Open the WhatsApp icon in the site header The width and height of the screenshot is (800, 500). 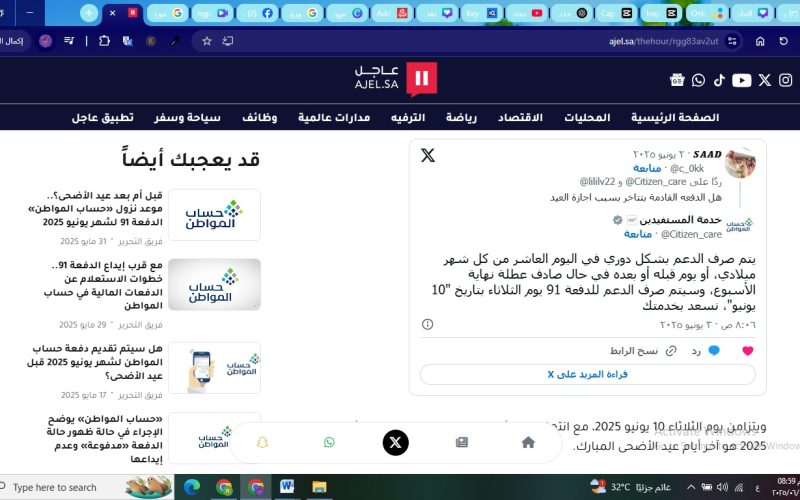pos(698,80)
